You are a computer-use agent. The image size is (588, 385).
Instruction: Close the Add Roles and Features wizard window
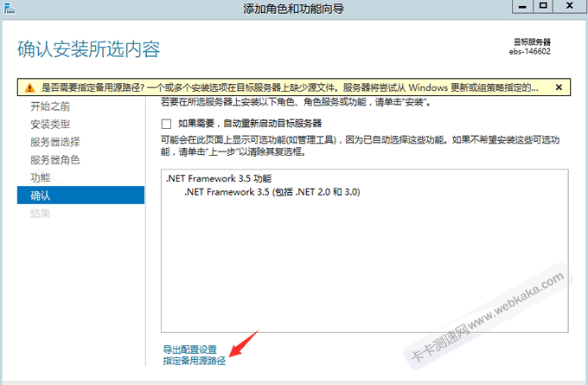pos(570,6)
